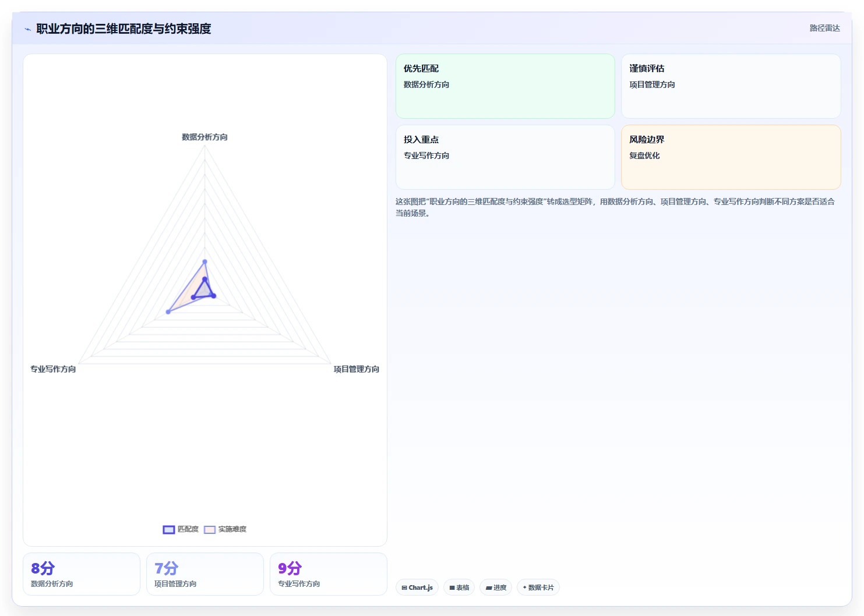Click the 复盘优化 text in 风险边界 card
864x616 pixels.
click(x=644, y=155)
